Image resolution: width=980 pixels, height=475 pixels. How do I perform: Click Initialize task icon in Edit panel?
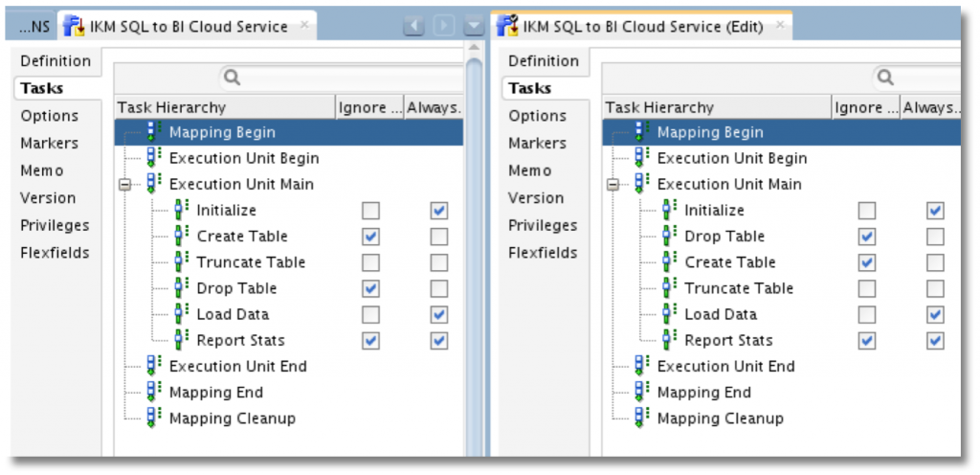(x=669, y=210)
